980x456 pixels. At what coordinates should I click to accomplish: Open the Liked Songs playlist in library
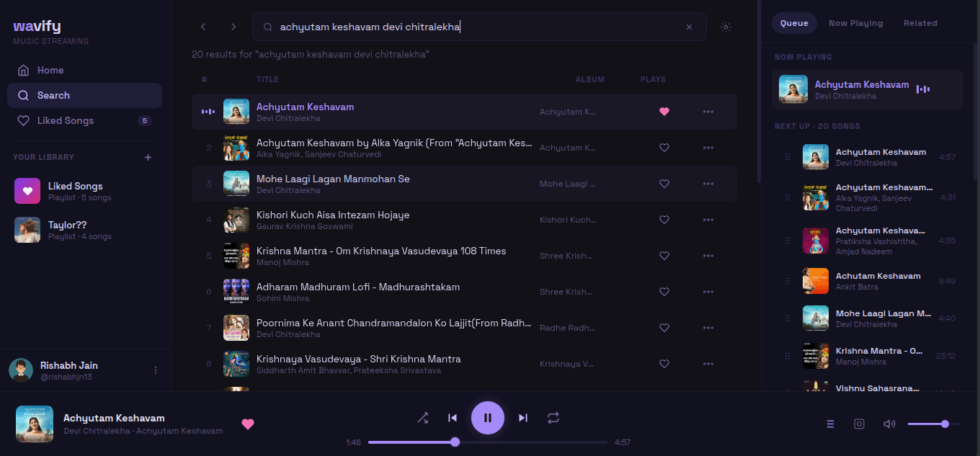coord(85,191)
